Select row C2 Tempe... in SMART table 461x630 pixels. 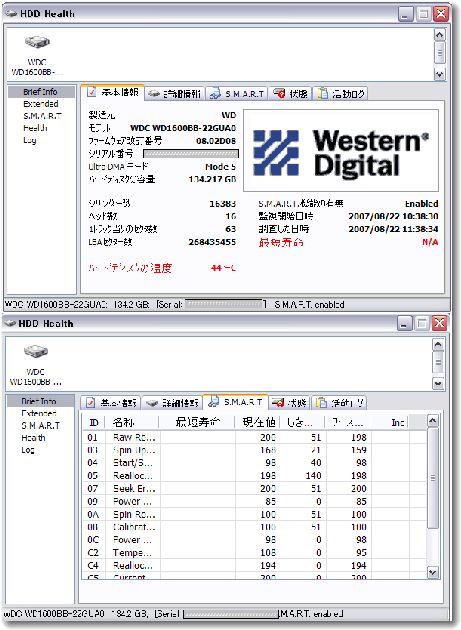click(255, 552)
